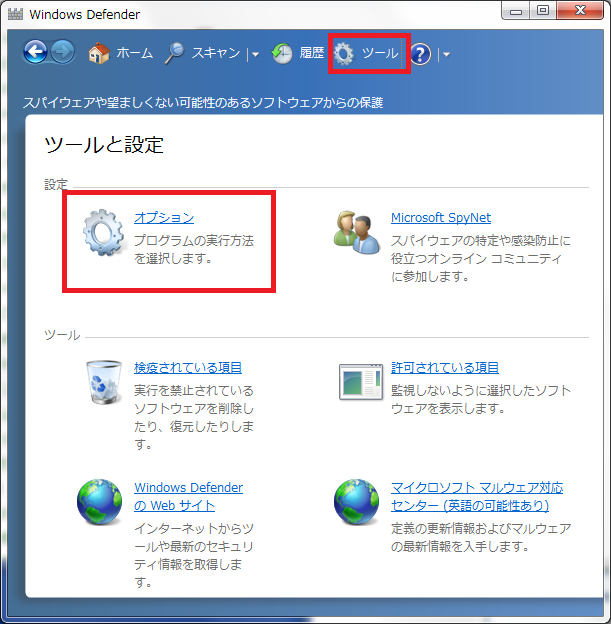Click the forward navigation arrow

coord(62,52)
